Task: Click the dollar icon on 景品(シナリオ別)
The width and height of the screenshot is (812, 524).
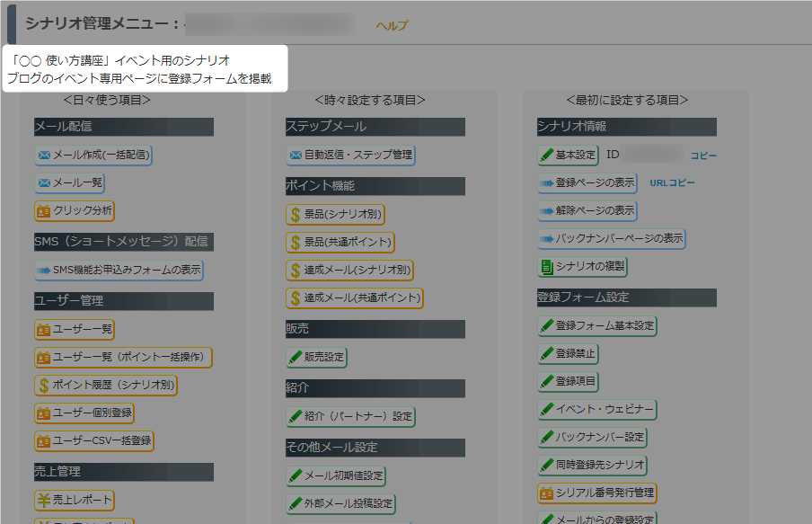Action: click(295, 215)
